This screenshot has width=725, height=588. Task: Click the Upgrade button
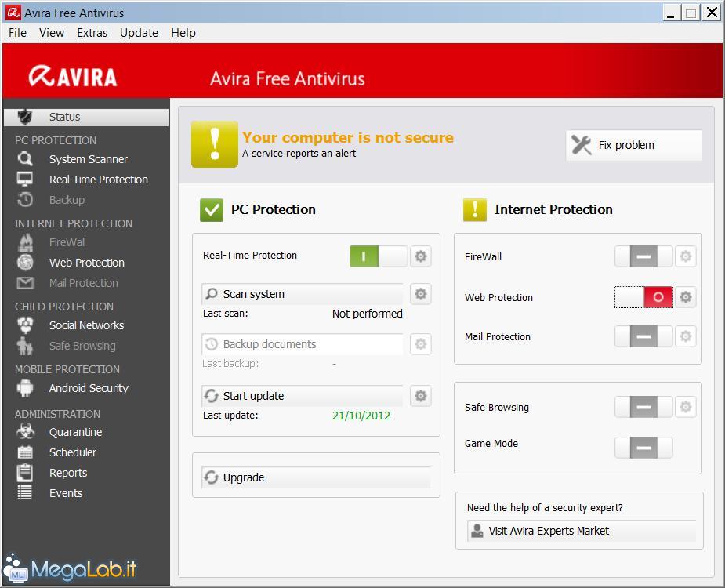pos(317,477)
